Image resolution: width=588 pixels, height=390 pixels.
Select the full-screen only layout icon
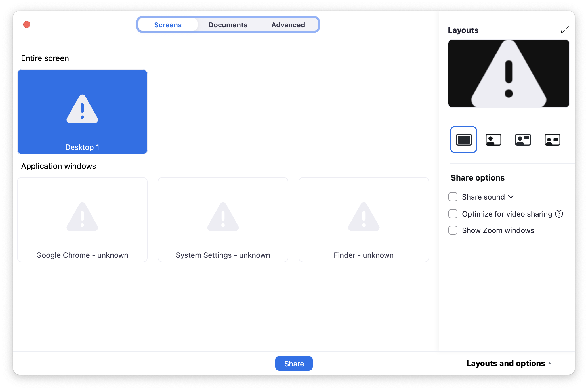click(x=464, y=140)
